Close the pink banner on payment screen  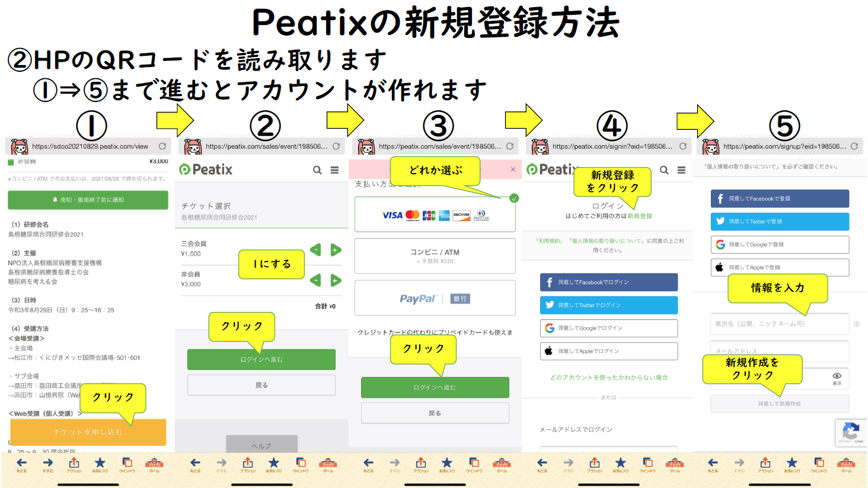click(x=513, y=170)
